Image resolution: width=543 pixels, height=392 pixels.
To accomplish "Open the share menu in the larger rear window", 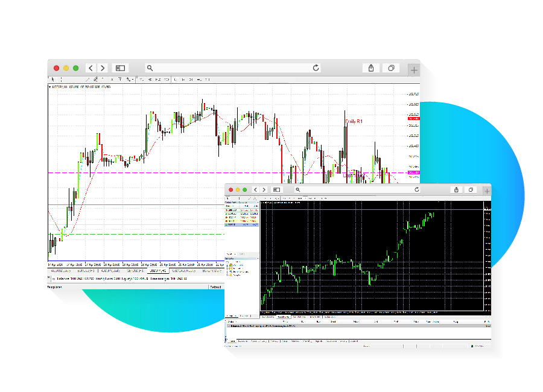I will (371, 68).
